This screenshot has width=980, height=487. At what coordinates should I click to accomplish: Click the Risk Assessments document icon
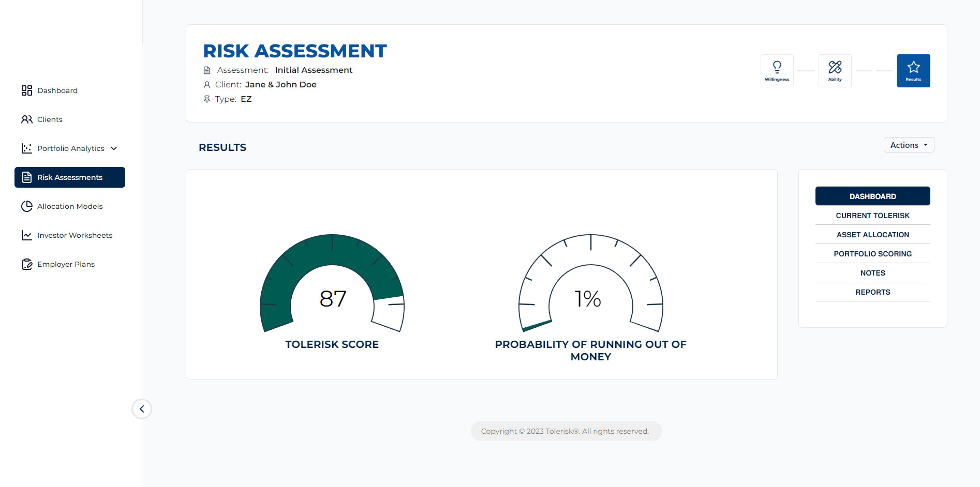pyautogui.click(x=27, y=177)
